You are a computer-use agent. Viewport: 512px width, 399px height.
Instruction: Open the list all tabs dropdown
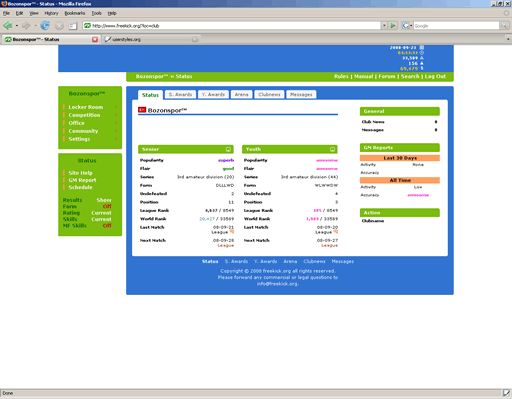click(x=508, y=39)
